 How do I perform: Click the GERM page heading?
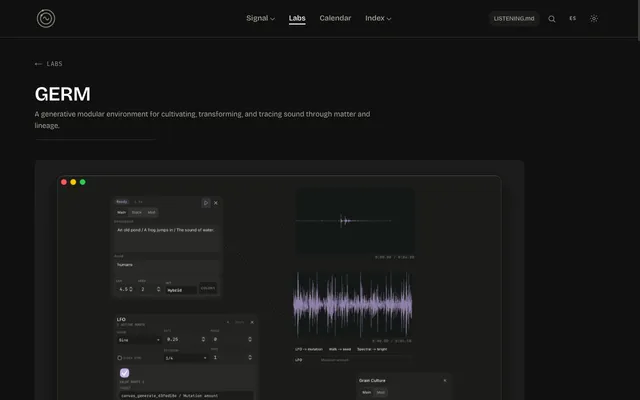click(x=62, y=94)
